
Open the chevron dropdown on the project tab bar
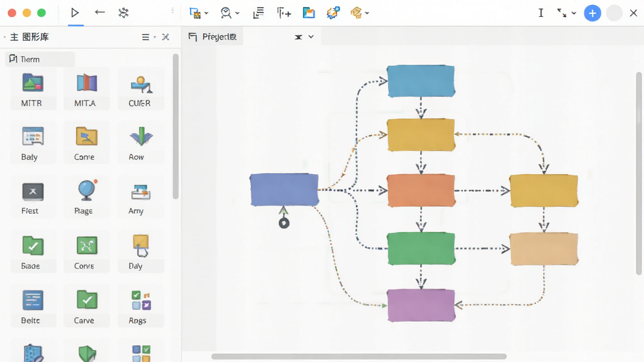[x=311, y=37]
